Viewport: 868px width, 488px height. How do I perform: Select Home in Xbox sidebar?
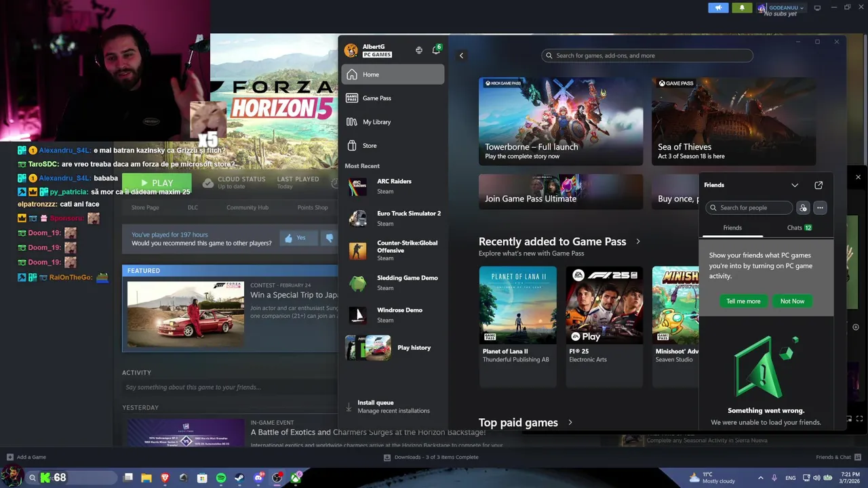pyautogui.click(x=393, y=75)
